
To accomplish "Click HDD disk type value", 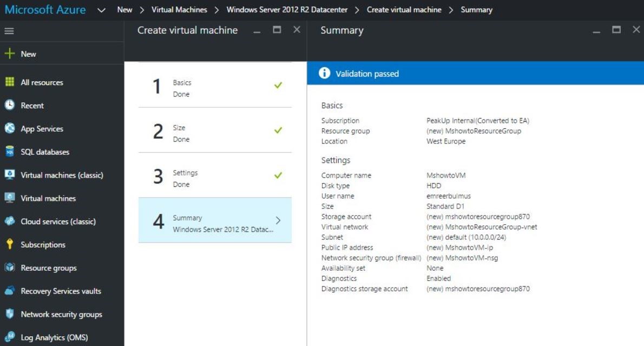I will click(433, 186).
